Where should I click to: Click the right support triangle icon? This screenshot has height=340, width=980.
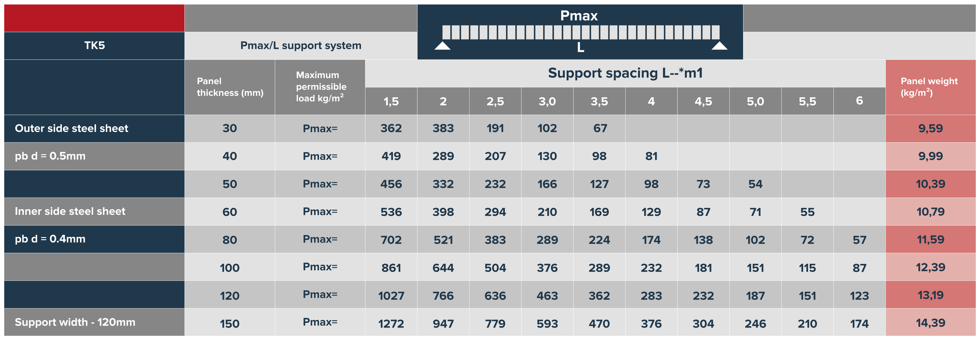click(x=719, y=46)
